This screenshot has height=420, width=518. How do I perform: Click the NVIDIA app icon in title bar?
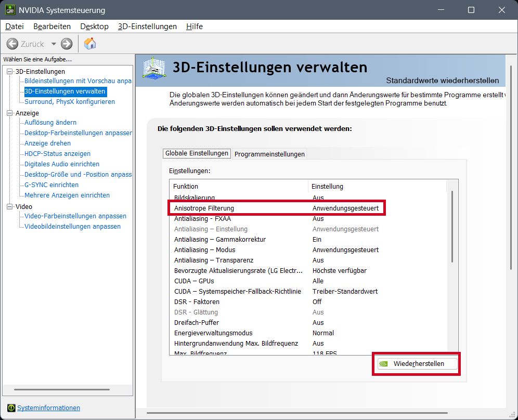[10, 10]
